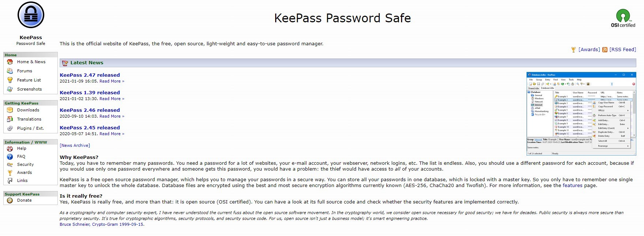The height and width of the screenshot is (236, 644).
Task: Open Bruce Schneier Crypto-Gram citation link
Action: click(101, 224)
